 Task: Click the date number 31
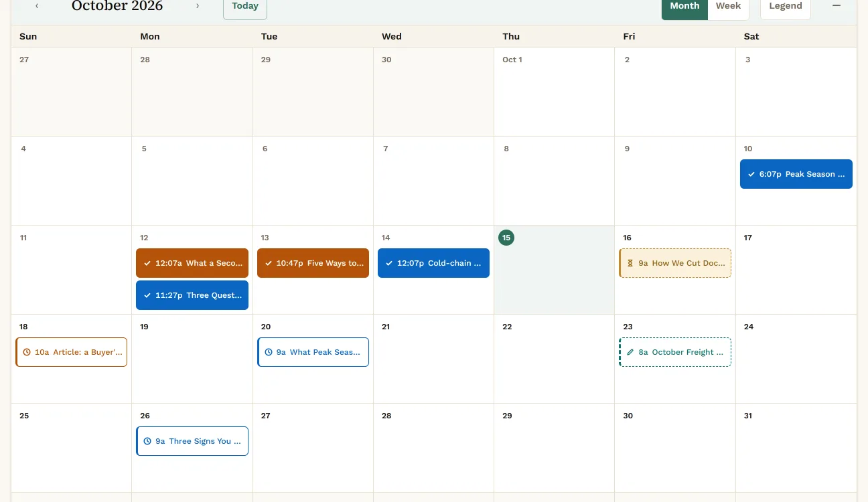tap(748, 416)
